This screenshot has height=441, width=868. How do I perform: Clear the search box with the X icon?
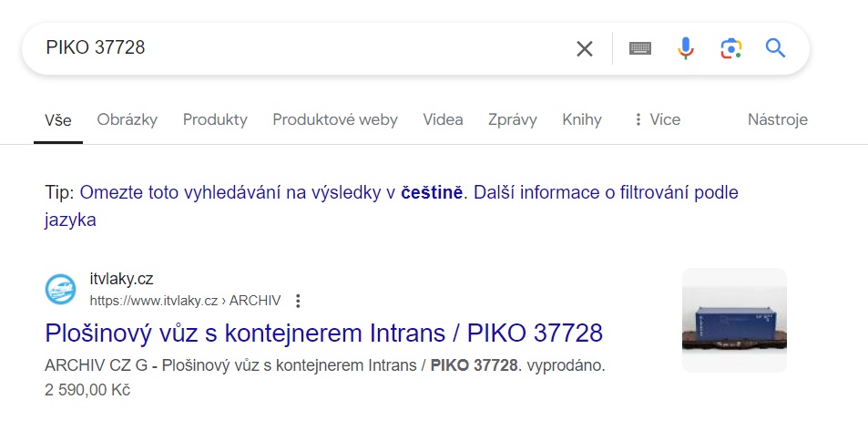click(584, 49)
